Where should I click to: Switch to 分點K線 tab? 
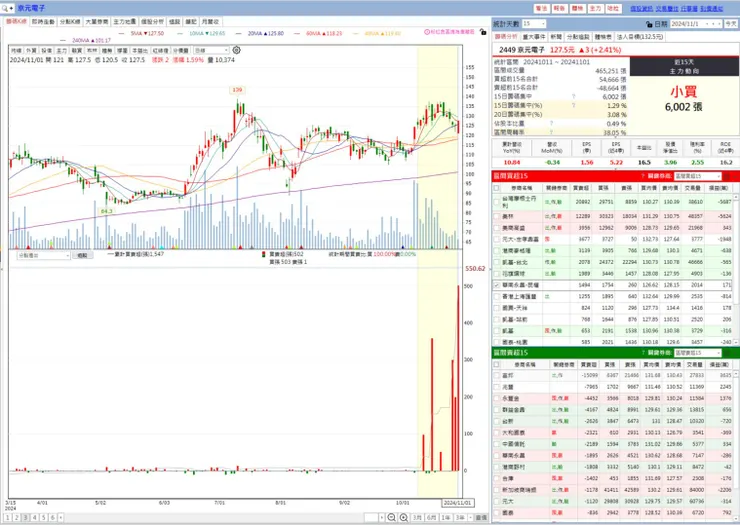70,22
